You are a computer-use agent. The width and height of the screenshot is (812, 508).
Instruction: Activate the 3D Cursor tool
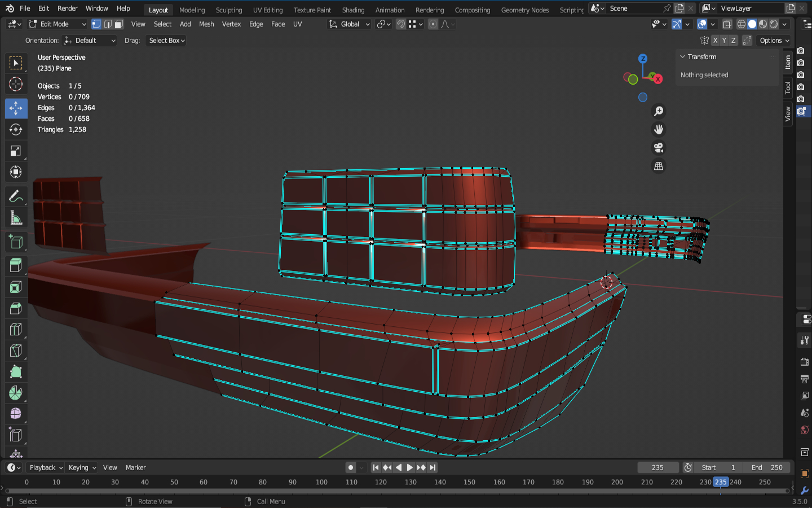tap(16, 84)
